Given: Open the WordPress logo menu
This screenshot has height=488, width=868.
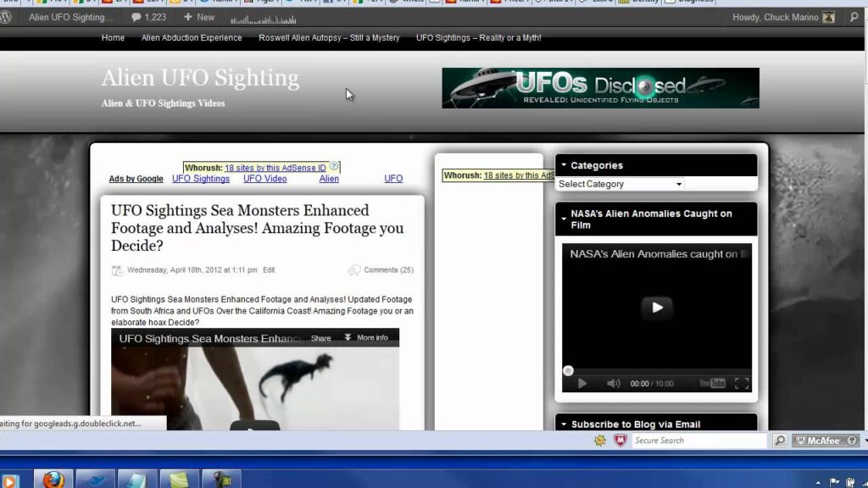Looking at the screenshot, I should coord(6,17).
